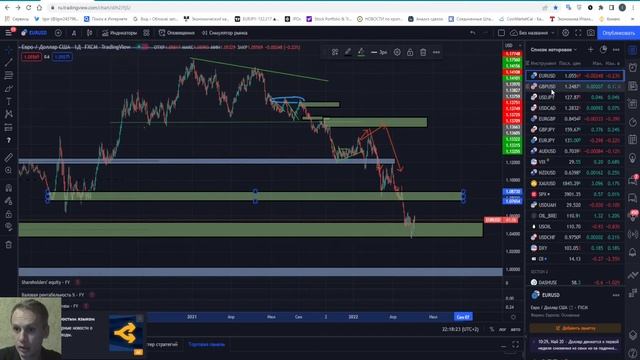Click the undo arrow in top toolbar
Image resolution: width=640 pixels, height=360 pixels.
coord(473,33)
